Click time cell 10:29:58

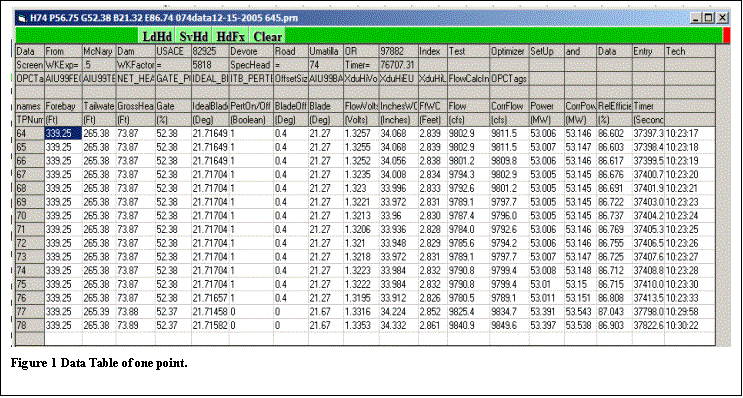pyautogui.click(x=690, y=311)
